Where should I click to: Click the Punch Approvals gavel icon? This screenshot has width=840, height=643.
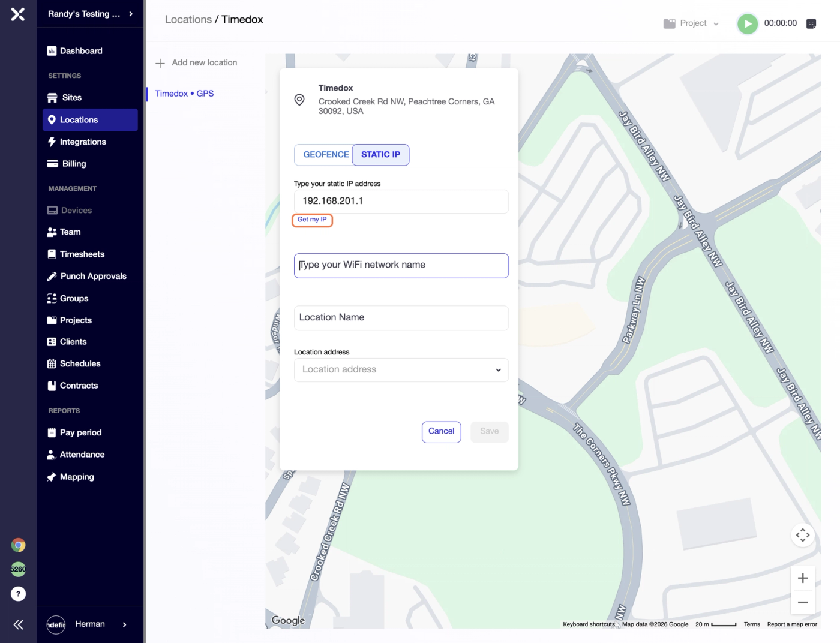tap(52, 277)
